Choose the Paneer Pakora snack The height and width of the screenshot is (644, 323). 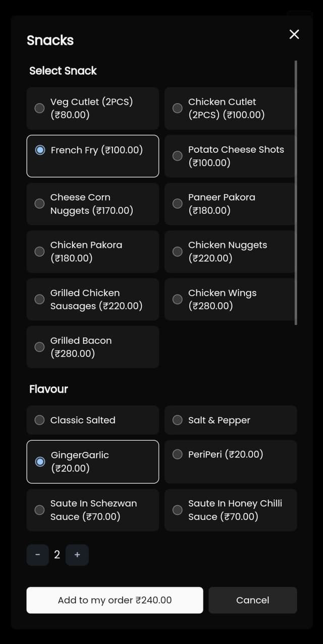point(178,204)
